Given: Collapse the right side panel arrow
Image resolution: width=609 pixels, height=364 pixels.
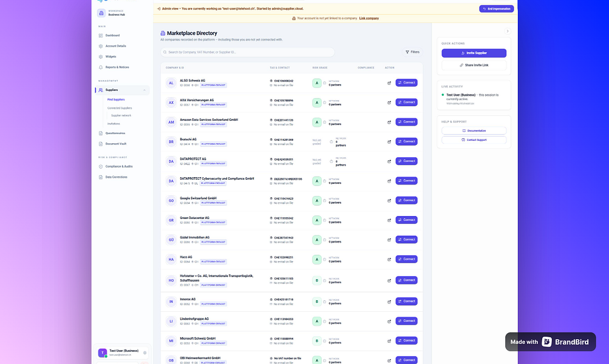Looking at the screenshot, I should (x=507, y=31).
